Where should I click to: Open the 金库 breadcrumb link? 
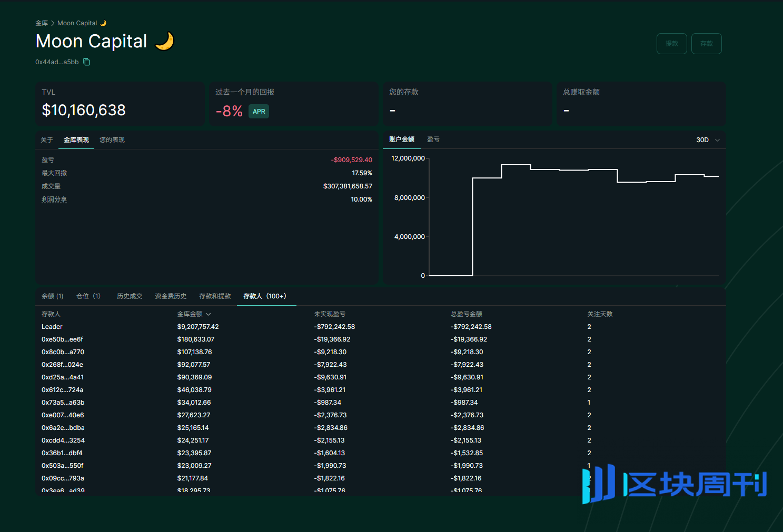point(42,23)
